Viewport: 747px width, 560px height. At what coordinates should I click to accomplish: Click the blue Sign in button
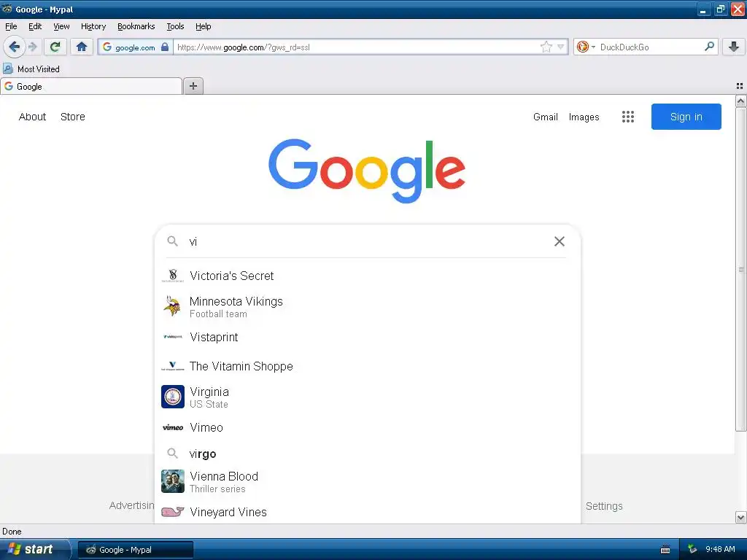(686, 117)
